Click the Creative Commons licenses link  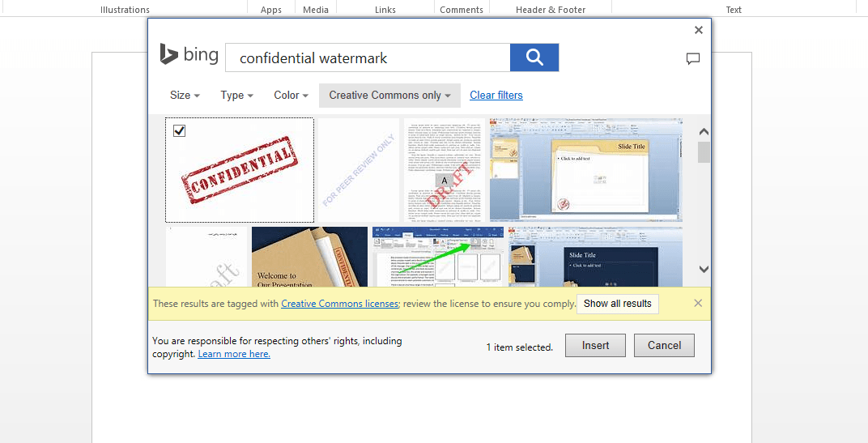click(339, 304)
